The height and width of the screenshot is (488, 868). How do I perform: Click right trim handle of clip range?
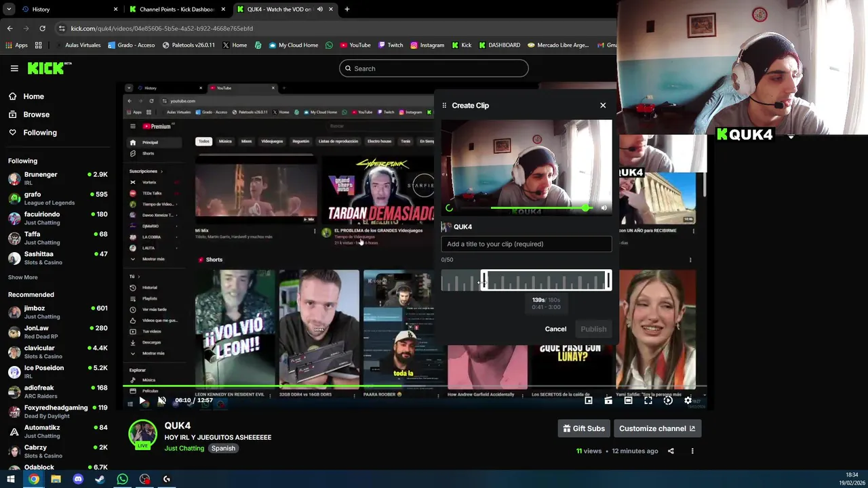pos(608,281)
